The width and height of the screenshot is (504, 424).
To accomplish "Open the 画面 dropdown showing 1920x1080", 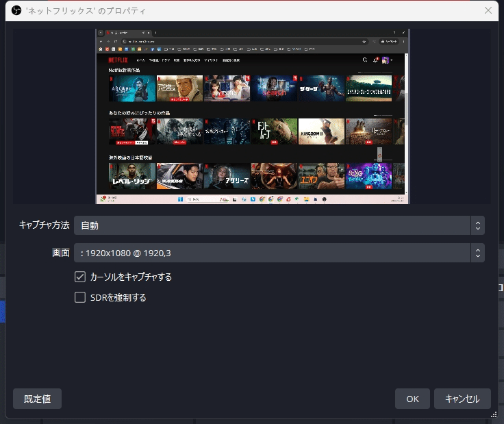I will coord(279,253).
